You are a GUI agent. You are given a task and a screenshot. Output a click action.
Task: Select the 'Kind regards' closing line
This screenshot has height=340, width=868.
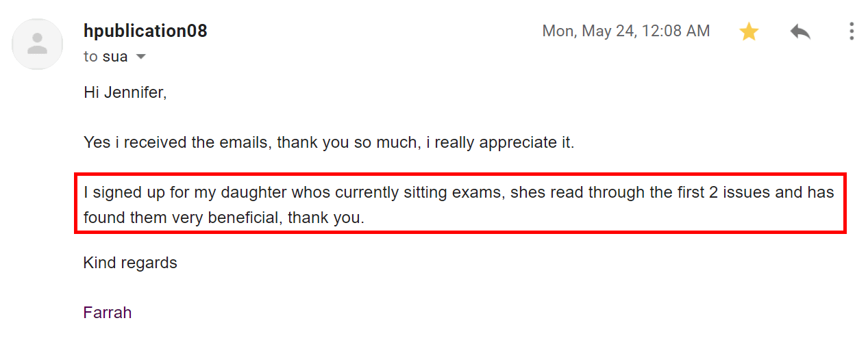130,263
